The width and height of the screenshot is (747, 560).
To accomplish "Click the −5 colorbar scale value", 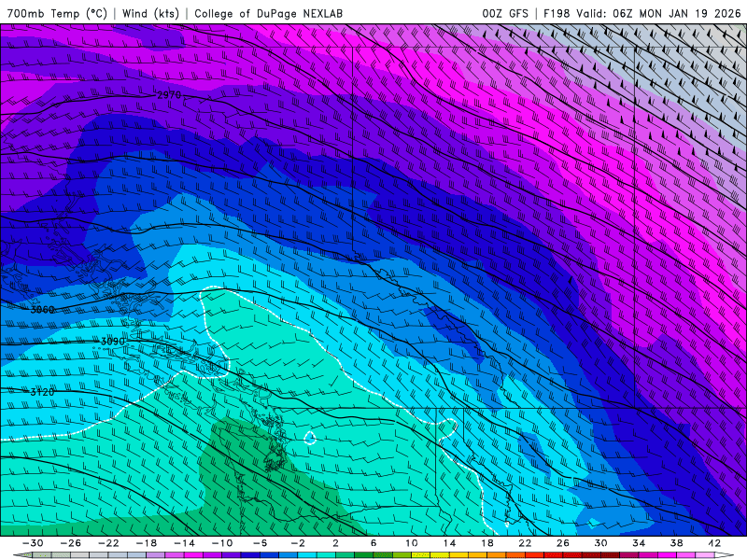I will (x=260, y=543).
